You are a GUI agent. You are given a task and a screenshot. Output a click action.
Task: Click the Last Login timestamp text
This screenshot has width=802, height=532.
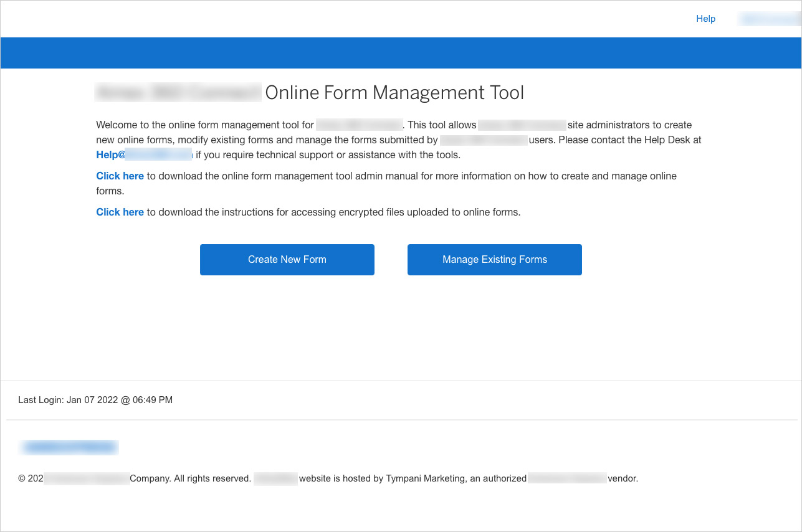tap(95, 400)
